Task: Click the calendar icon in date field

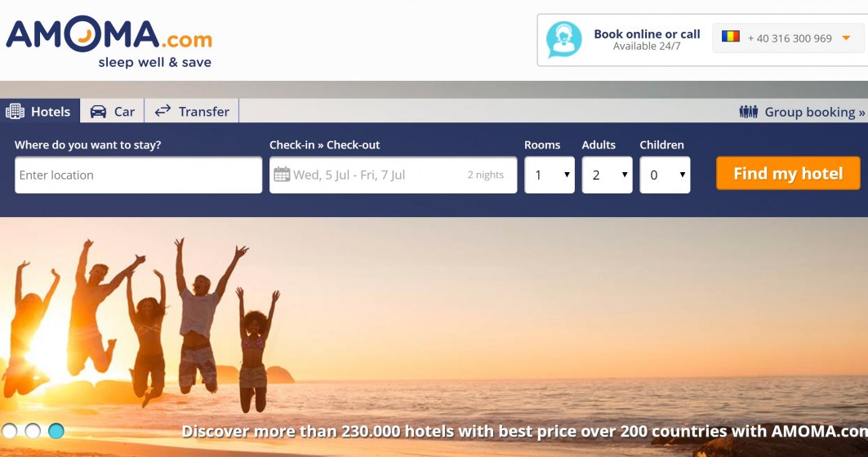Action: point(282,175)
